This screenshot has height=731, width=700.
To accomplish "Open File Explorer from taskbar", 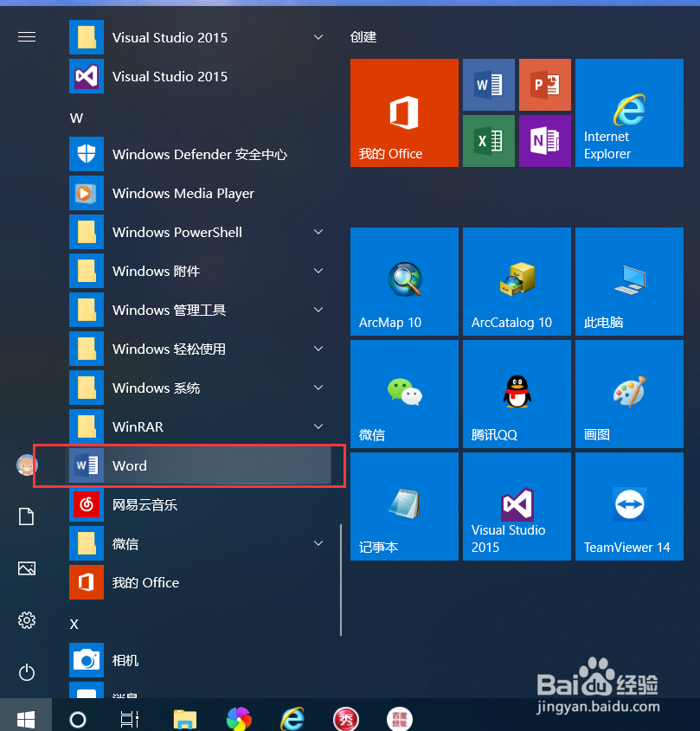I will tap(184, 720).
